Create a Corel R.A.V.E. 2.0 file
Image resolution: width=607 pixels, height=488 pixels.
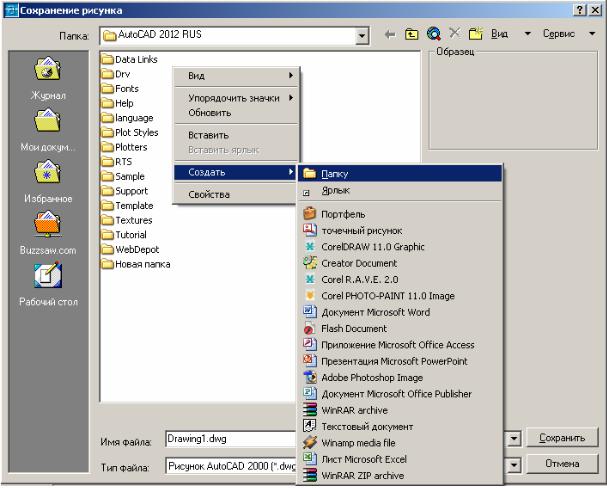tap(400, 279)
